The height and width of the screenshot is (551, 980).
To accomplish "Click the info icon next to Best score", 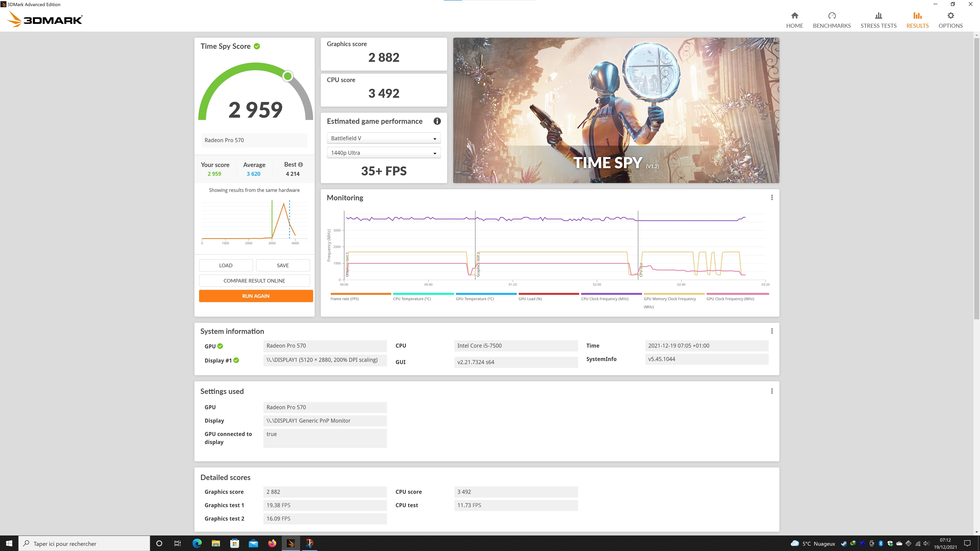I will click(301, 165).
